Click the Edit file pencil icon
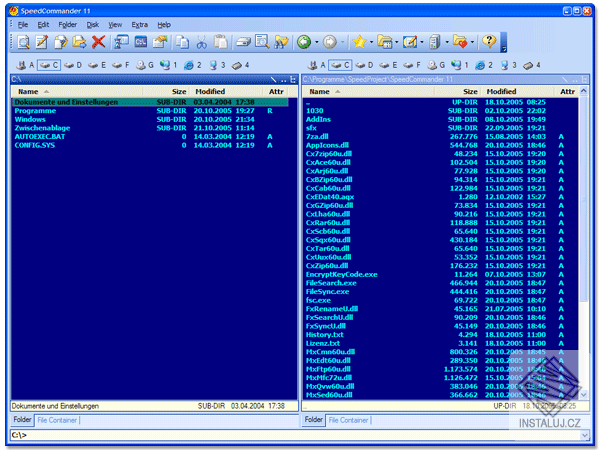 (42, 42)
